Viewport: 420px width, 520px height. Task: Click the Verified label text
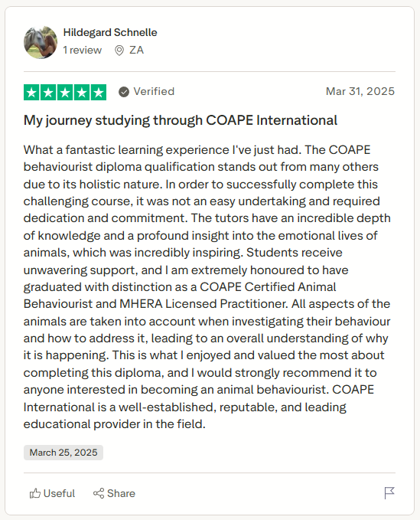(x=154, y=91)
